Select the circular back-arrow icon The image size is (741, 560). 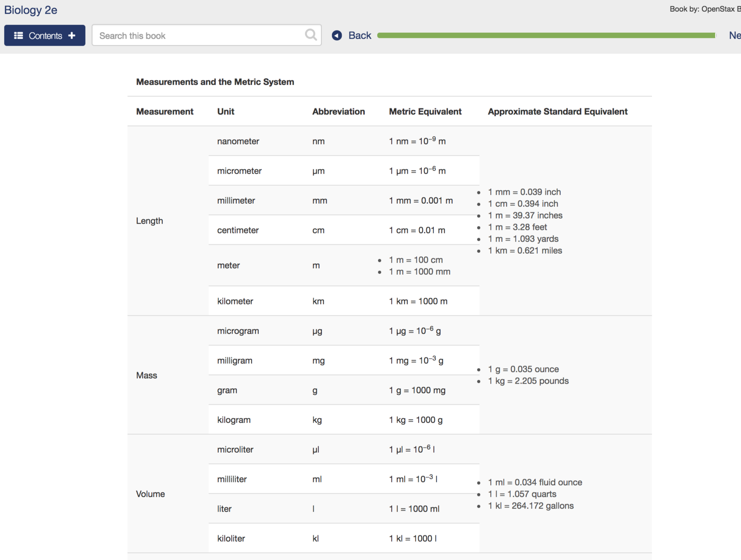[336, 35]
